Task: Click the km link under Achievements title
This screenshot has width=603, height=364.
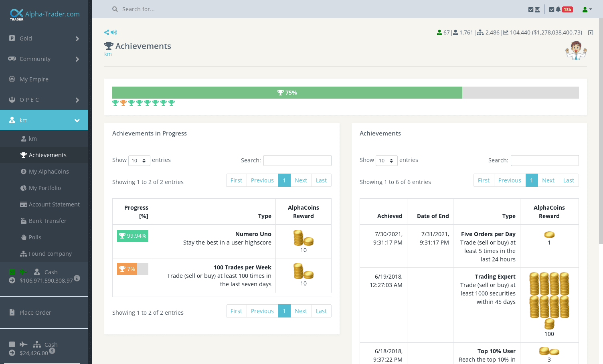Action: coord(108,54)
